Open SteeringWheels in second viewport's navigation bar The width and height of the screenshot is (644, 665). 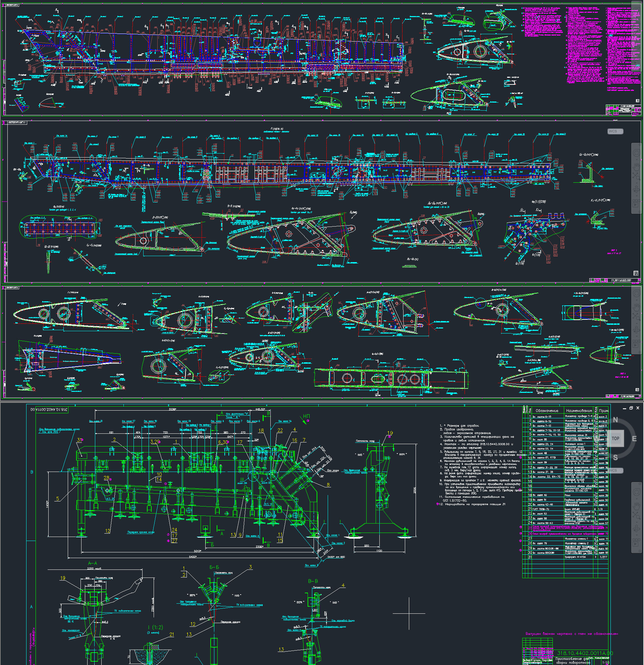(637, 153)
